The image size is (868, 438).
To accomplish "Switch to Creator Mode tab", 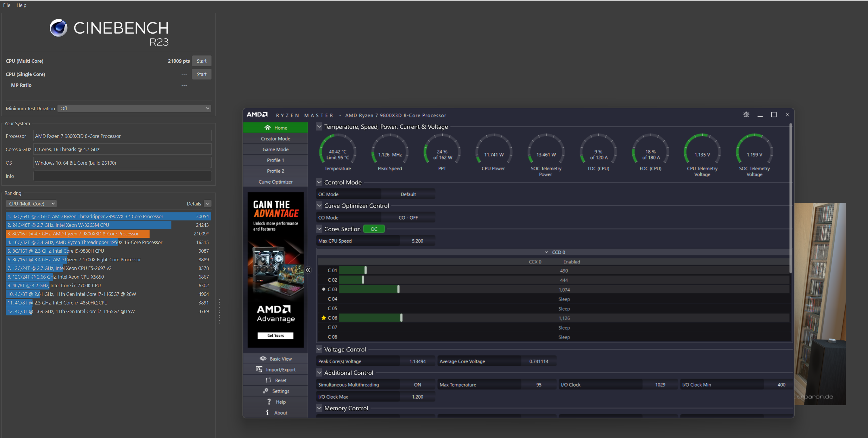I will coord(275,139).
